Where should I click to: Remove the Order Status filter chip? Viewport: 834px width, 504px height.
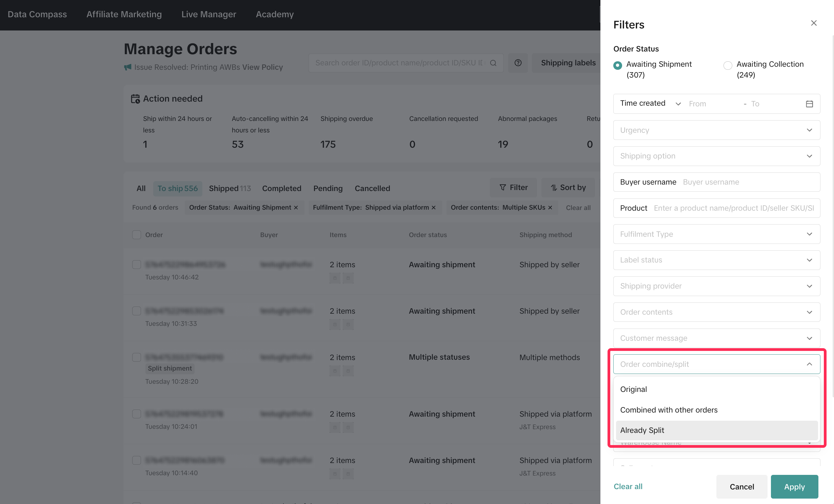coord(296,208)
